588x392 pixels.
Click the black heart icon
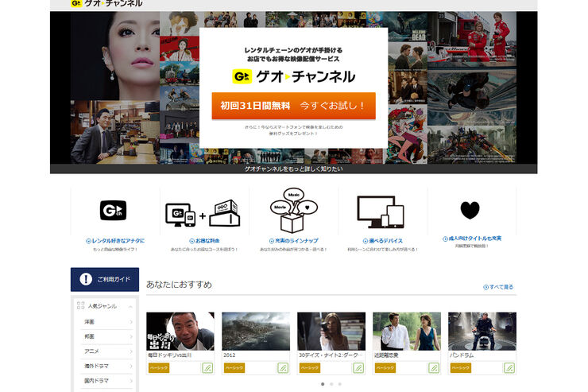(470, 210)
